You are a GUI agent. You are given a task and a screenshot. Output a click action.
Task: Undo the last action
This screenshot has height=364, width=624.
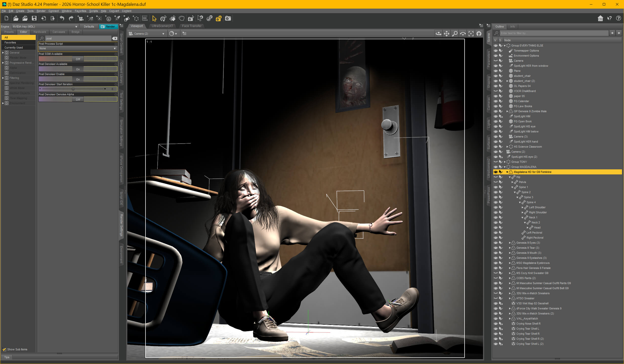(x=62, y=18)
